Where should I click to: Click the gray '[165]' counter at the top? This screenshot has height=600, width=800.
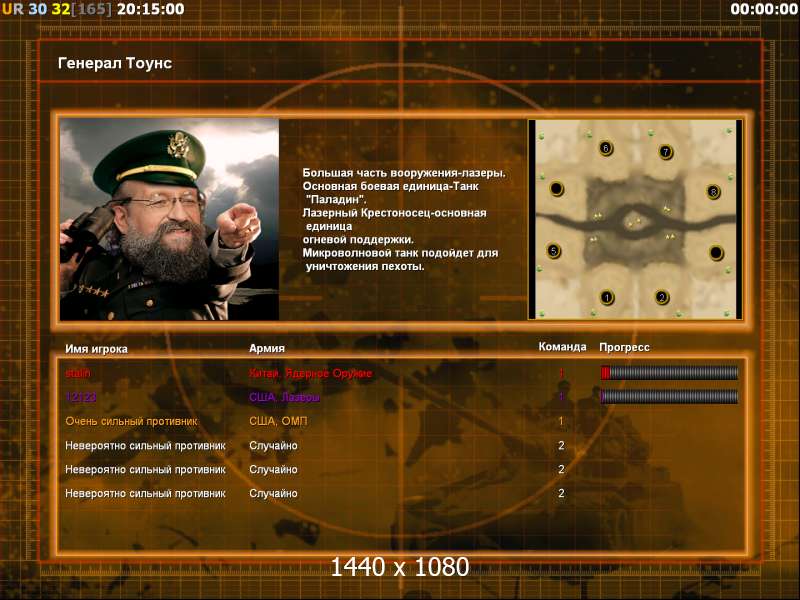pos(91,9)
